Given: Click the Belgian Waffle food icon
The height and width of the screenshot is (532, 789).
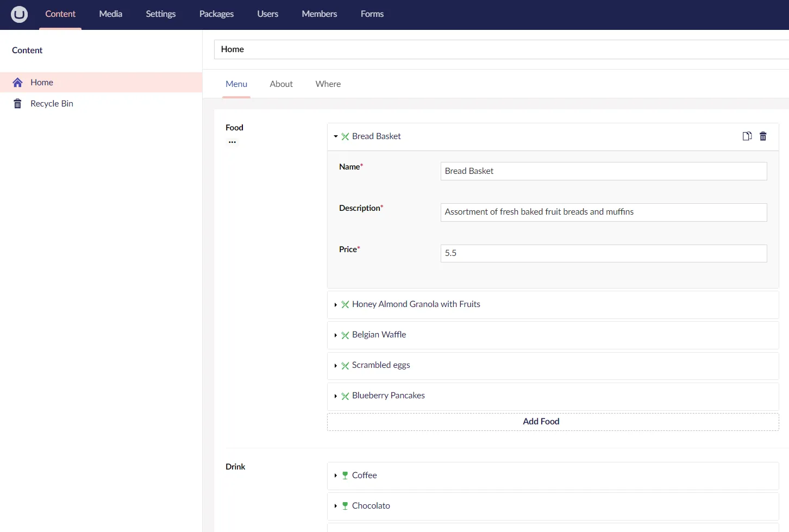Looking at the screenshot, I should [345, 335].
